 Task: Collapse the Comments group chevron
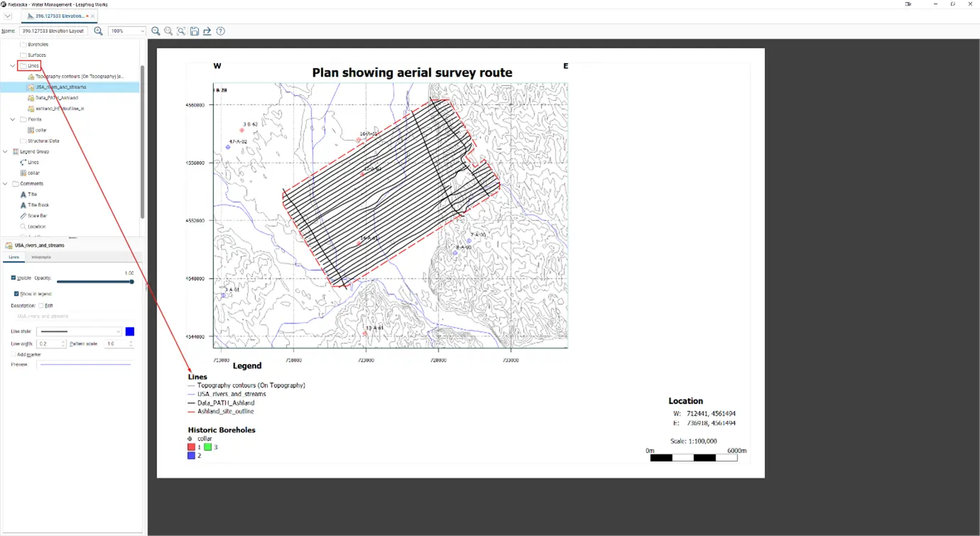5,183
